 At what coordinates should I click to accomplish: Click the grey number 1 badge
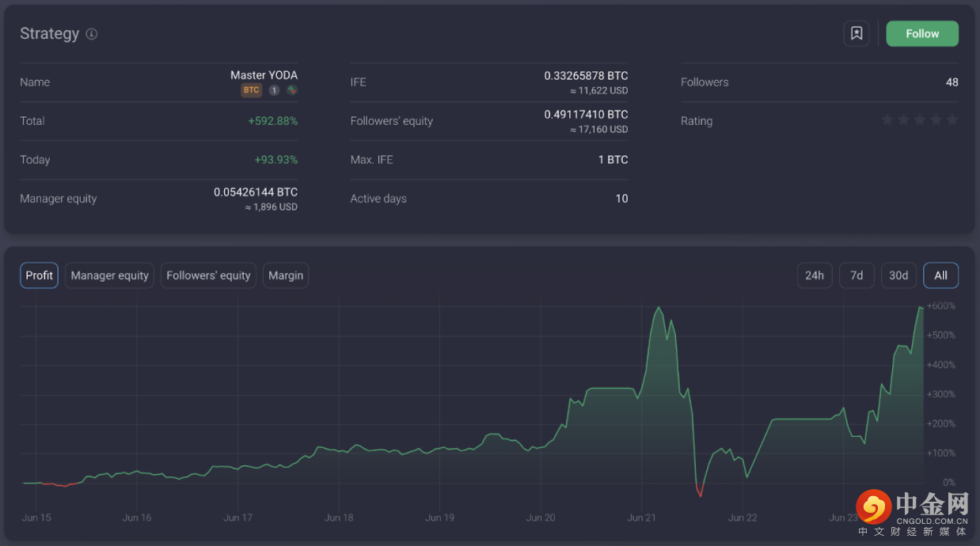click(x=274, y=90)
